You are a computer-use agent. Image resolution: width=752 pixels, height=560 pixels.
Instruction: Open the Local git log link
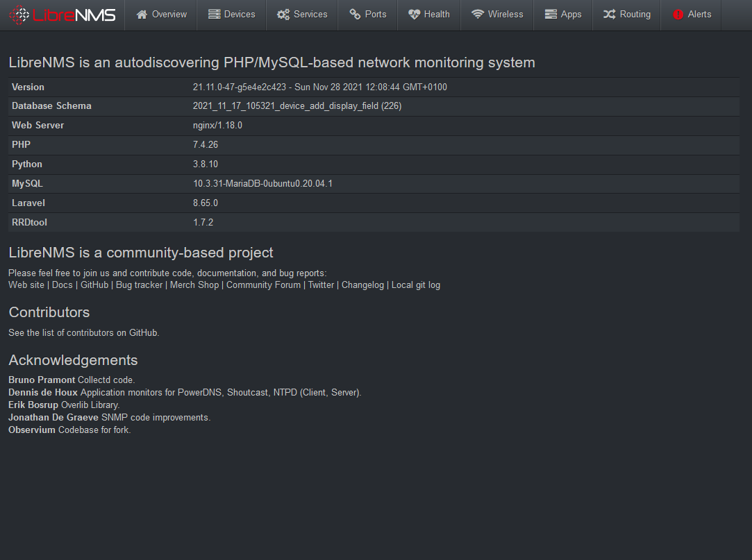pos(416,285)
